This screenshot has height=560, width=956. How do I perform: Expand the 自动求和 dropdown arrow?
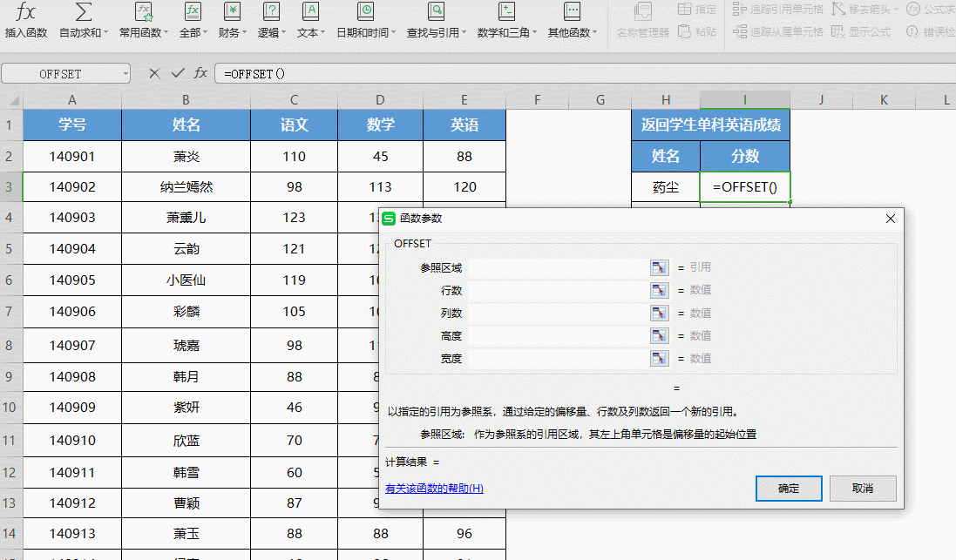click(x=105, y=32)
